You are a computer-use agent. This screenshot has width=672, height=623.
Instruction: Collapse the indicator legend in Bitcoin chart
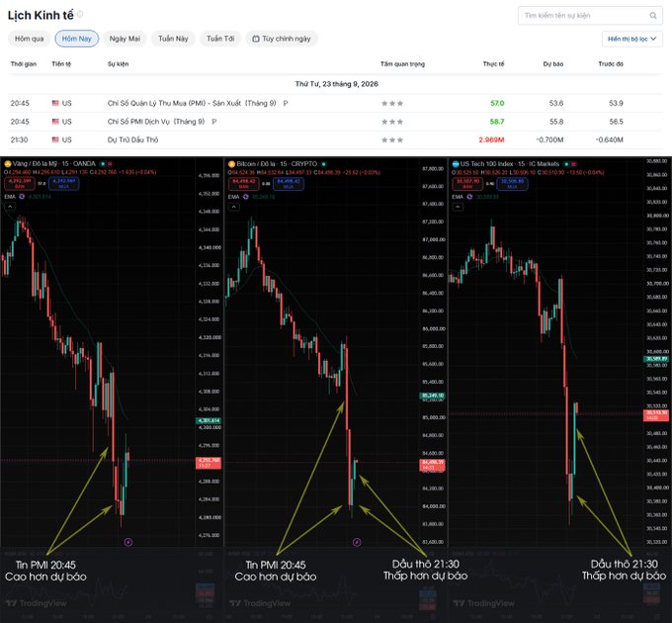coord(233,207)
